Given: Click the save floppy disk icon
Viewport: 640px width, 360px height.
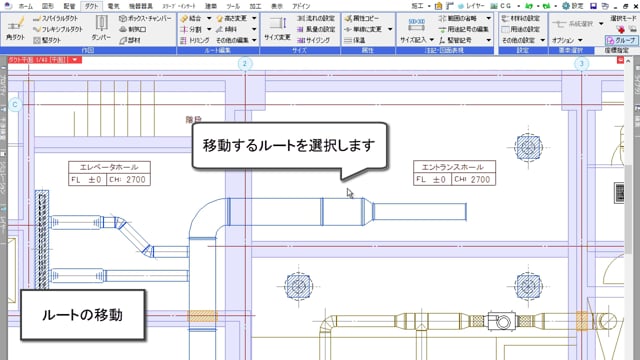Looking at the screenshot, I should pyautogui.click(x=593, y=6).
